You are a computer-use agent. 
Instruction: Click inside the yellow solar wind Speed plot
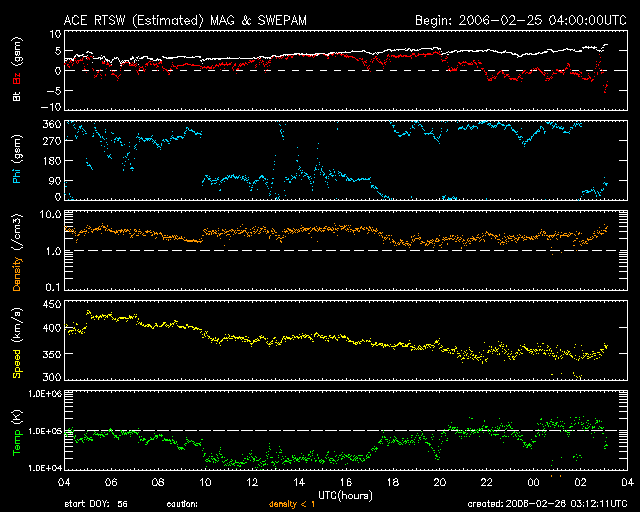(x=346, y=340)
